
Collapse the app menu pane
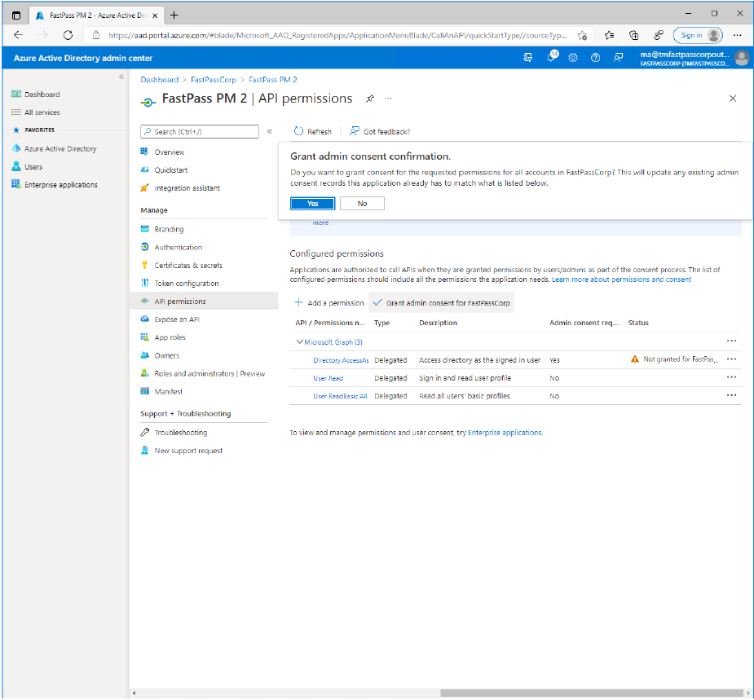(270, 131)
